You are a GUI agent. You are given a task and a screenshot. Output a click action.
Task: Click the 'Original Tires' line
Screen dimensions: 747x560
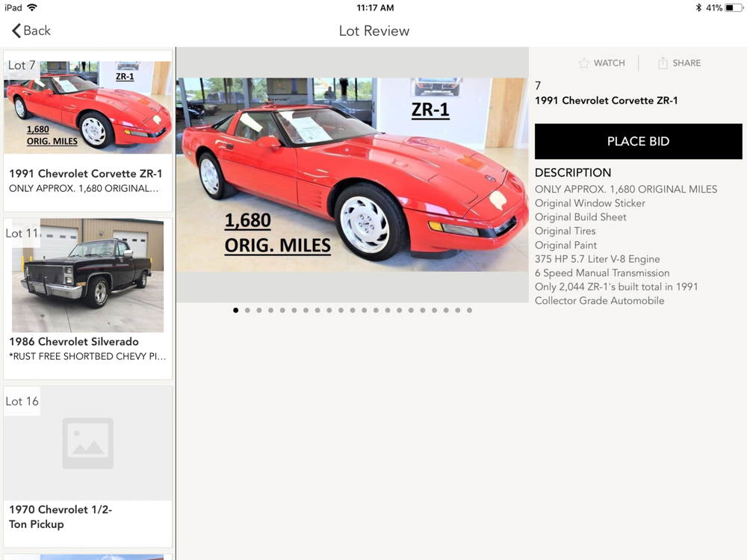pos(565,231)
